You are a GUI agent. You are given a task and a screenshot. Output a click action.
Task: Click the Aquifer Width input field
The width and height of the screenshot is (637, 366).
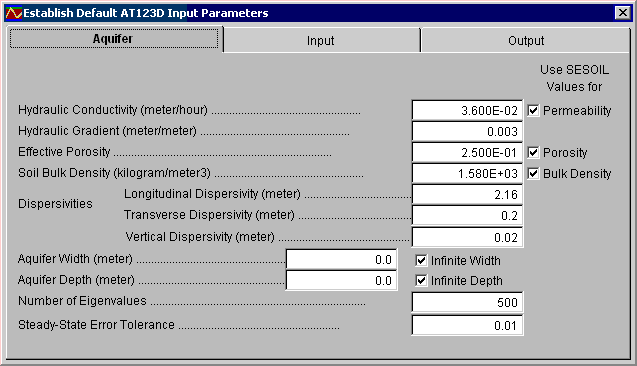(x=342, y=260)
